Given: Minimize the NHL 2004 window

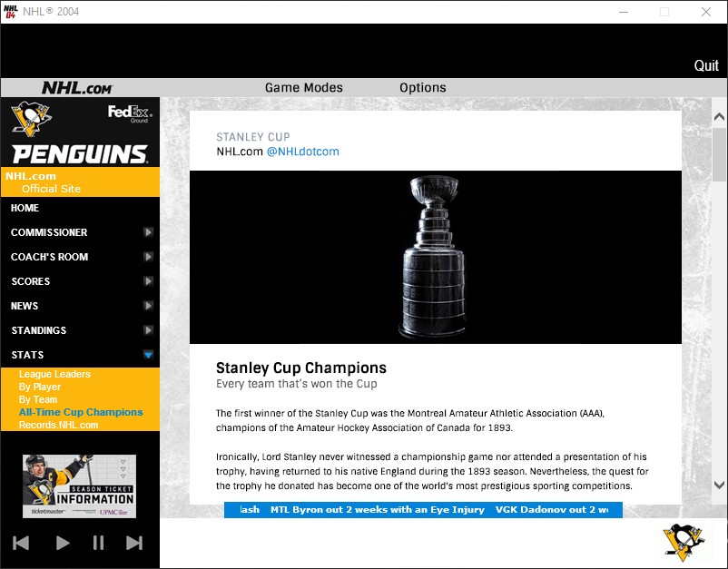Looking at the screenshot, I should (624, 12).
